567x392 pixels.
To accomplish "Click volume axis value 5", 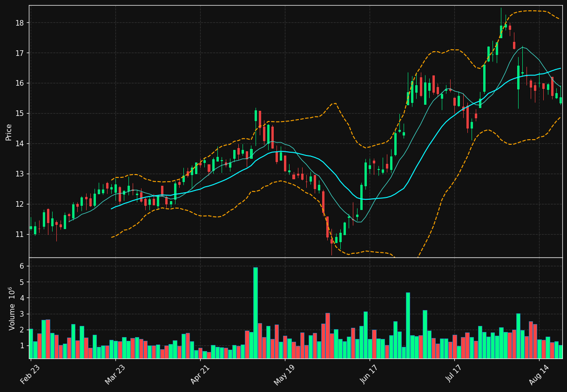I will 22,282.
